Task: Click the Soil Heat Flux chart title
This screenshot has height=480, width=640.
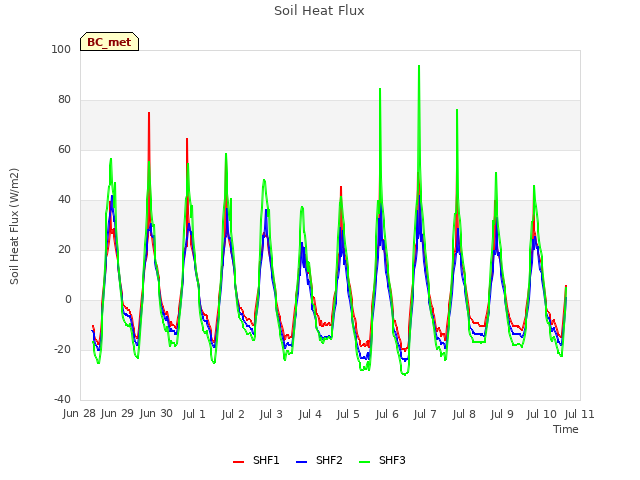Action: point(319,11)
